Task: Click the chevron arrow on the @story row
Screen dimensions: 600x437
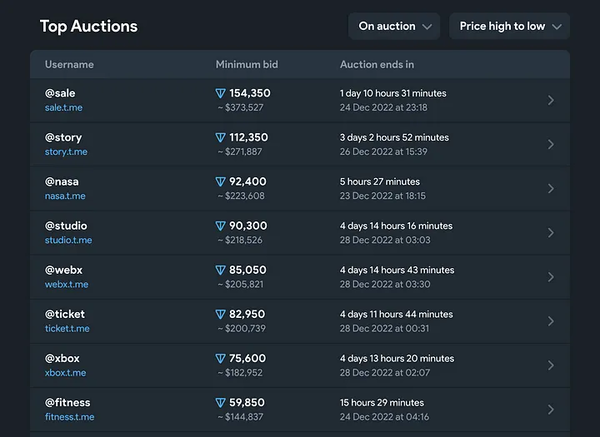Action: 551,144
